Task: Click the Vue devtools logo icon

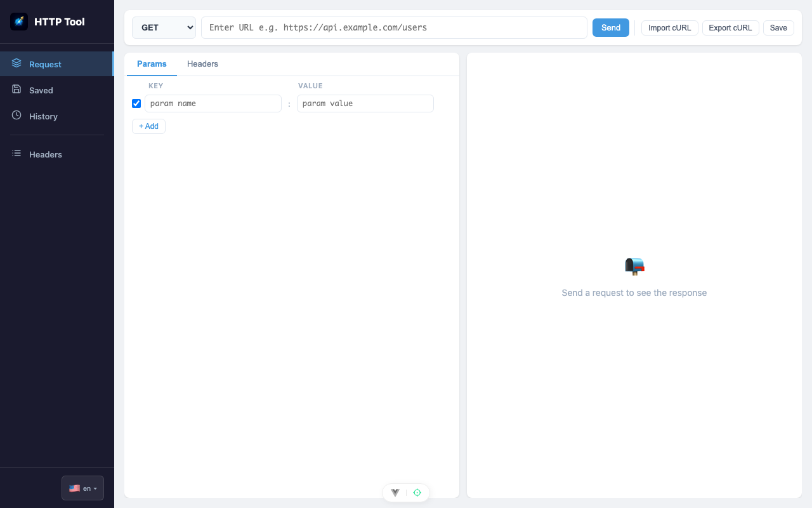Action: point(395,493)
